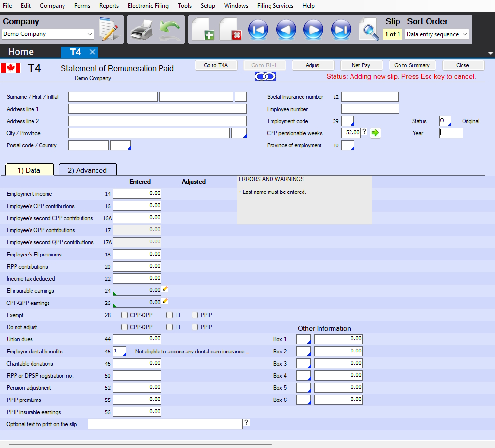Toggle the Exempt PPIP checkbox

click(195, 315)
